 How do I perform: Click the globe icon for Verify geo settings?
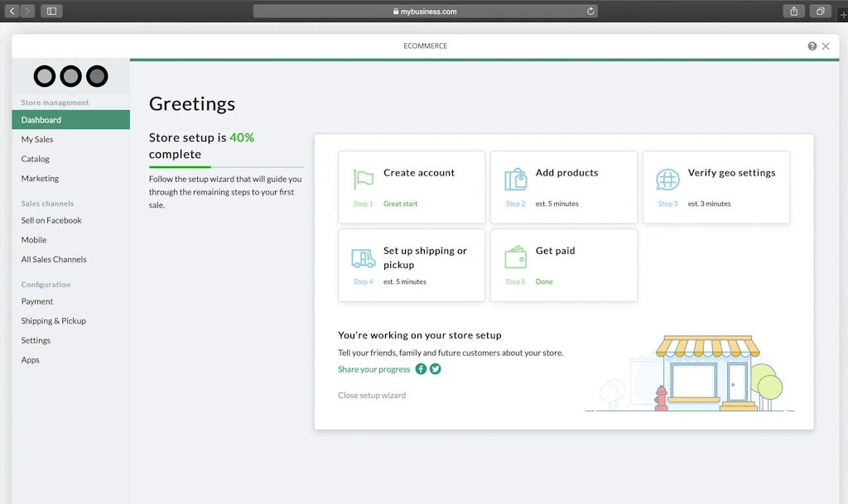667,180
